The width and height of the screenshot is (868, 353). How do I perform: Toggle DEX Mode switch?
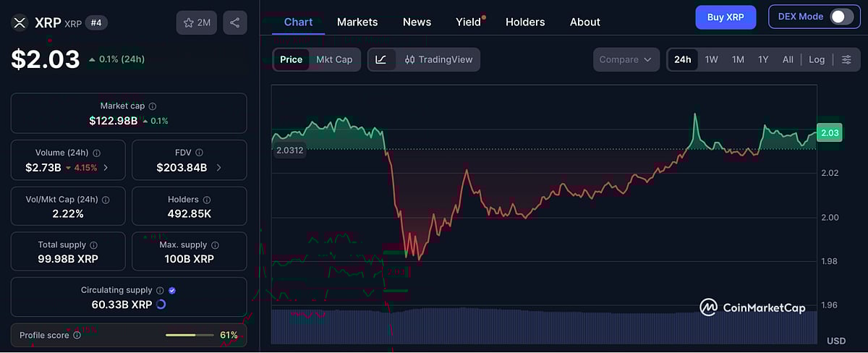tap(842, 17)
